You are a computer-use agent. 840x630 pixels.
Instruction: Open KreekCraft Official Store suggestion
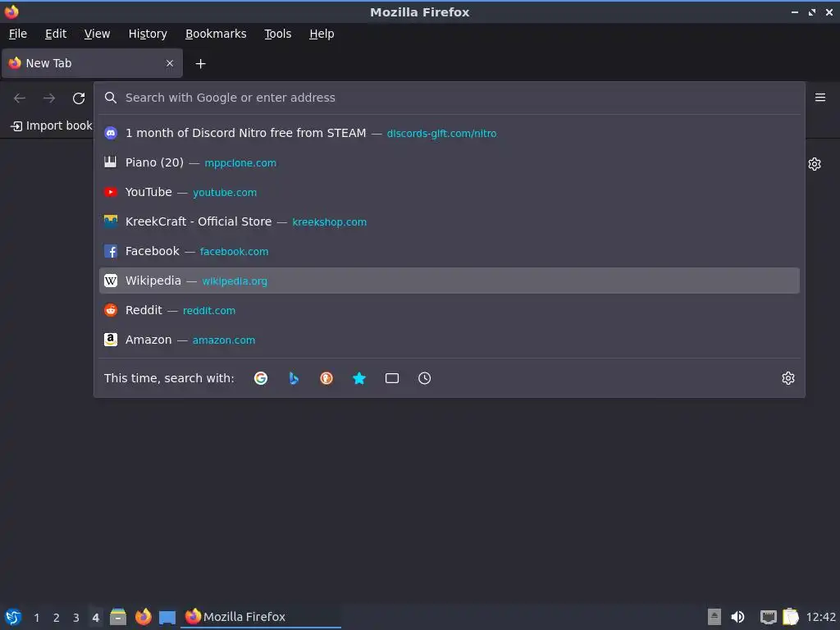point(450,221)
